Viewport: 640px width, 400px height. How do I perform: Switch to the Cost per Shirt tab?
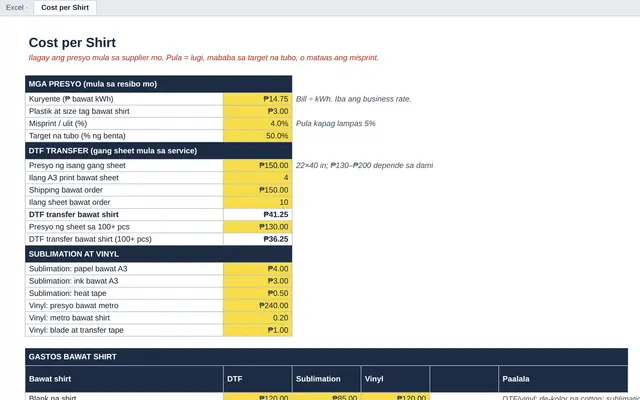point(65,7)
